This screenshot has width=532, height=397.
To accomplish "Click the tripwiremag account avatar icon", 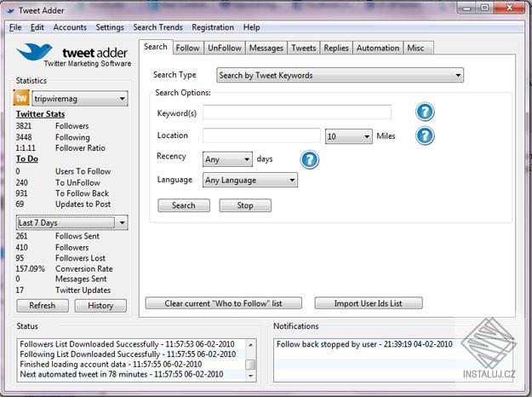I will [x=21, y=98].
